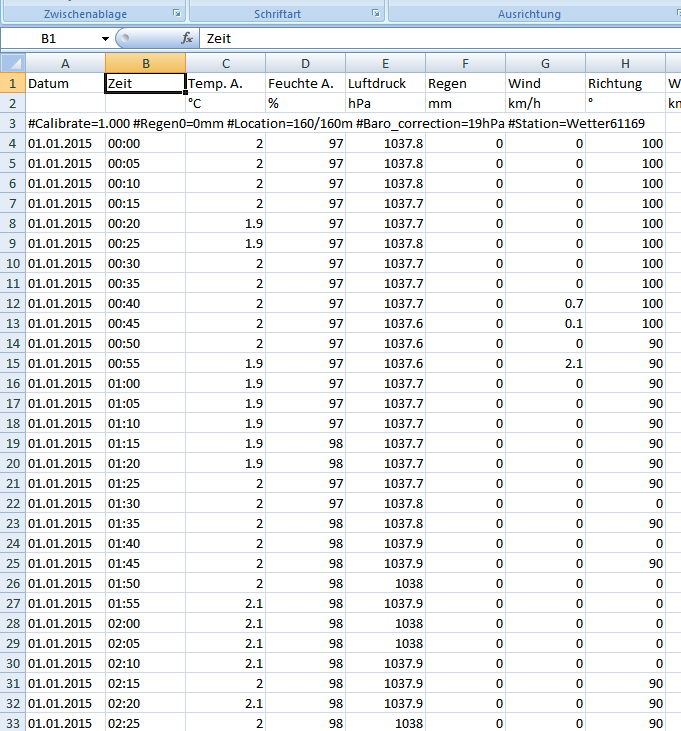Image resolution: width=681 pixels, height=731 pixels.
Task: Click the formula bar containing Zeit
Action: (x=440, y=38)
